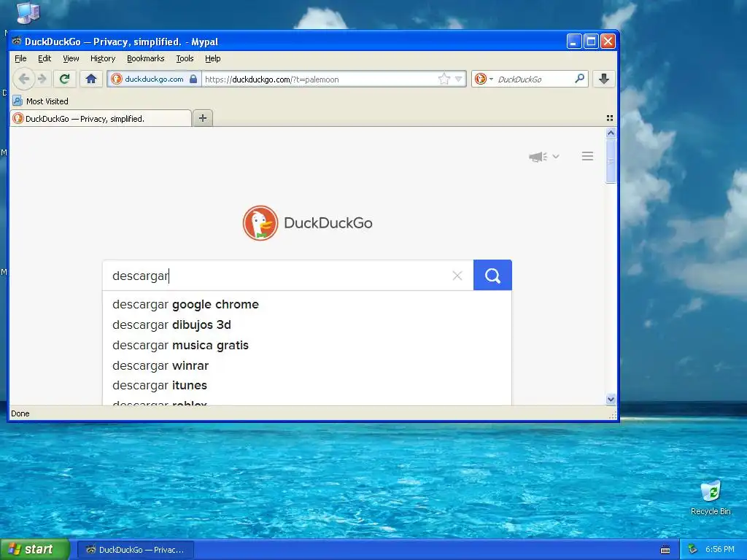This screenshot has width=747, height=560.
Task: Click the megaphone announcements icon
Action: tap(538, 157)
